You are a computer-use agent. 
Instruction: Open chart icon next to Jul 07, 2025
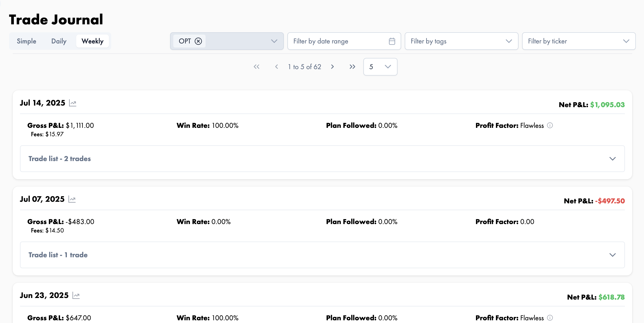(x=72, y=199)
